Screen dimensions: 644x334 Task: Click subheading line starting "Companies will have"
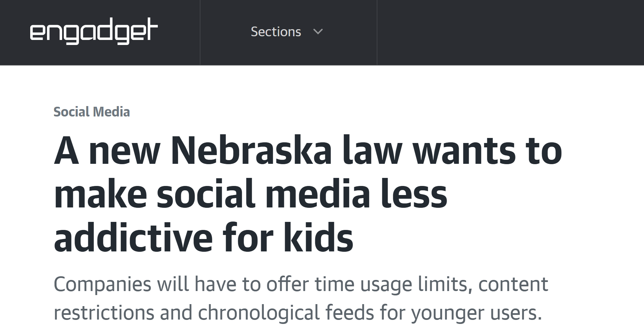[301, 284]
